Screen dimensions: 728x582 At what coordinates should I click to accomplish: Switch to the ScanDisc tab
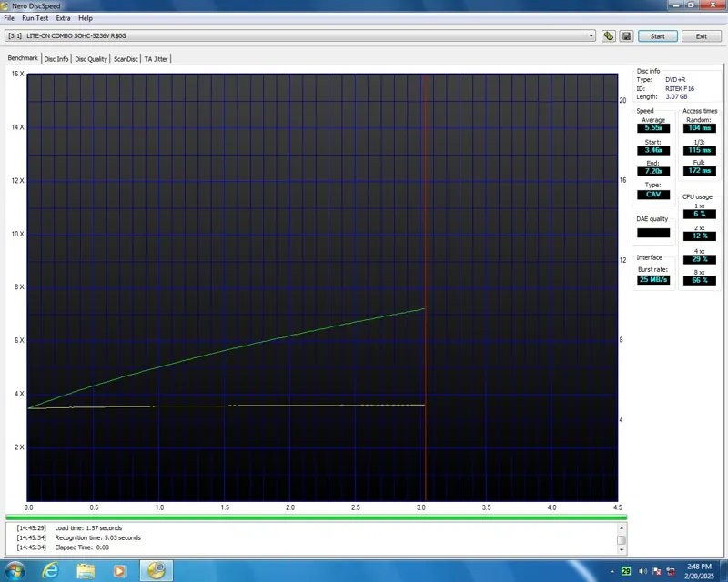coord(126,58)
